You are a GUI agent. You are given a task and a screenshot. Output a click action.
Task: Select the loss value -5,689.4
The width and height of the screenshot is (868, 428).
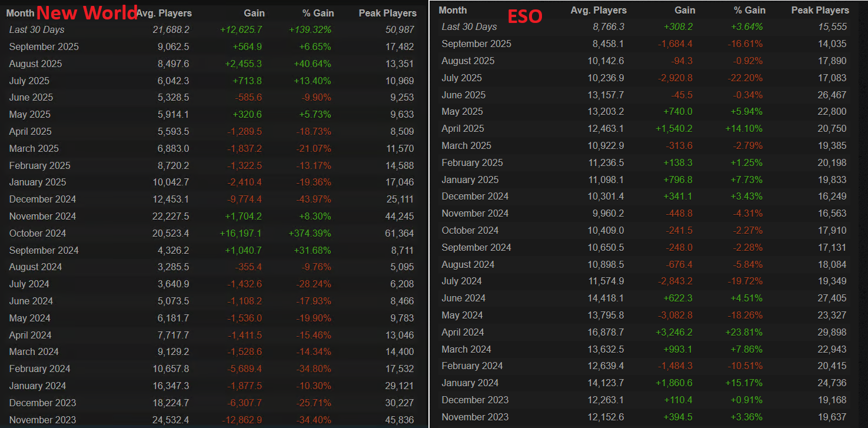pyautogui.click(x=244, y=369)
